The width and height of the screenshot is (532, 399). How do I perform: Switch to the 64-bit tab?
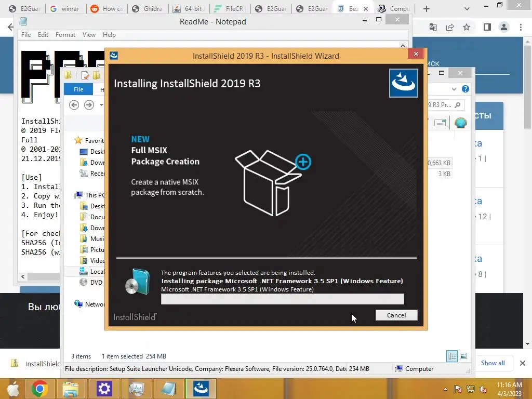coord(188,9)
